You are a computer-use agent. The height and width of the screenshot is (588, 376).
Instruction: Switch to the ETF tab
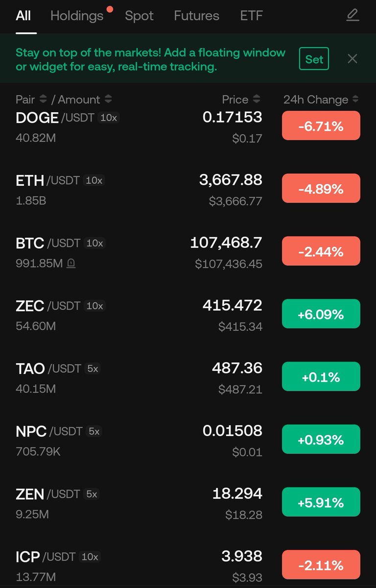tap(251, 16)
